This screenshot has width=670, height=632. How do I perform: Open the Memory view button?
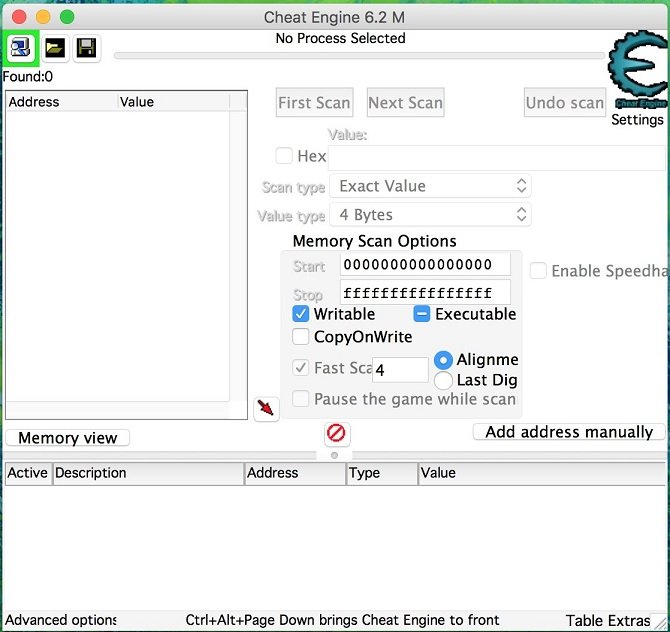coord(67,438)
